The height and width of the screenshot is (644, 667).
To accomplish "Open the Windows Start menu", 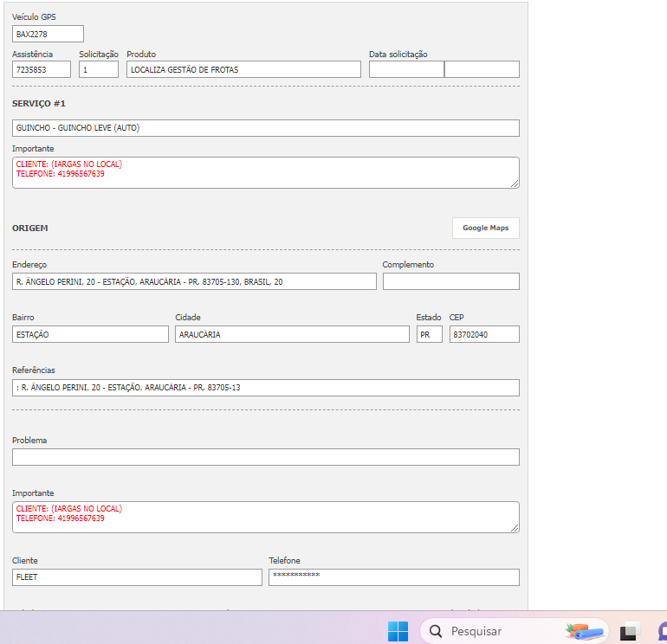I will (x=398, y=631).
